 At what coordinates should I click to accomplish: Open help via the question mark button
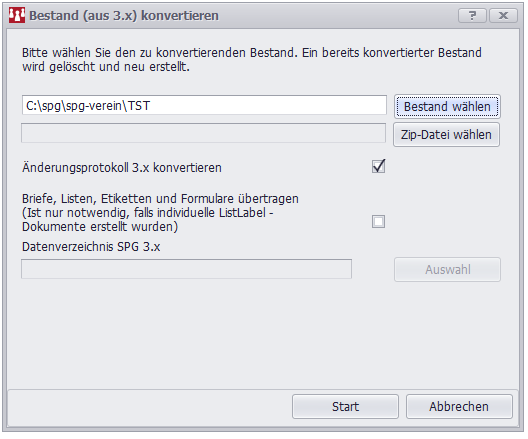pyautogui.click(x=472, y=15)
